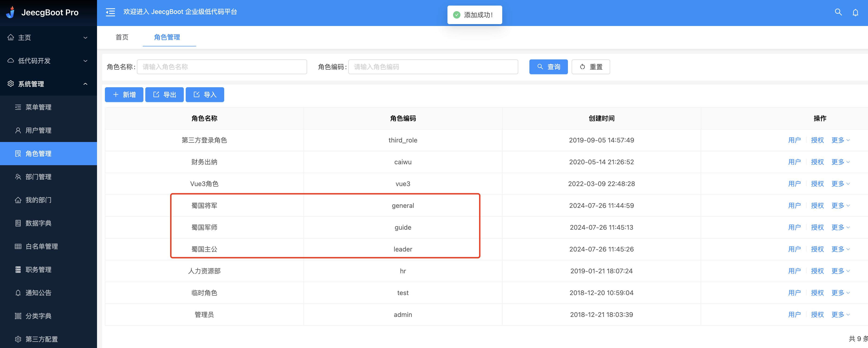Click the 白名单管理 table icon
This screenshot has width=868, height=348.
18,246
